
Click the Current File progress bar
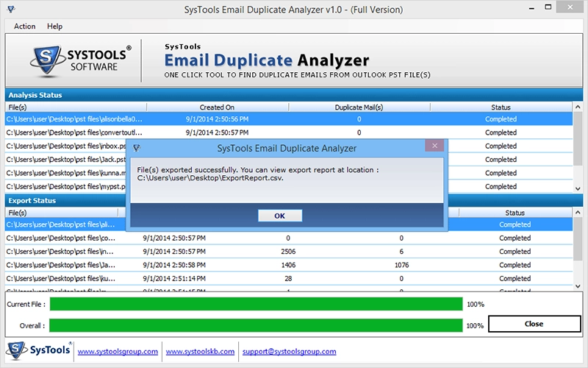pos(256,304)
